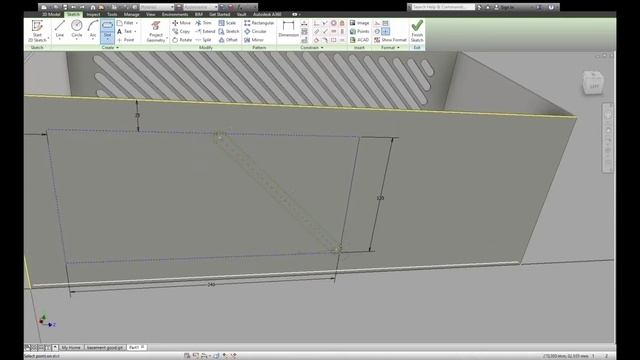Pick the Point tool
Viewport: 640px width, 360px height.
(126, 40)
